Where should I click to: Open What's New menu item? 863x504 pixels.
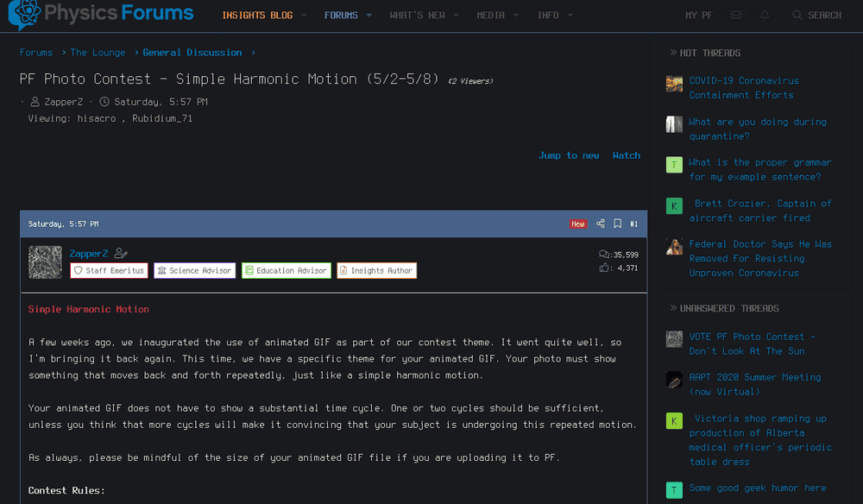tap(417, 16)
